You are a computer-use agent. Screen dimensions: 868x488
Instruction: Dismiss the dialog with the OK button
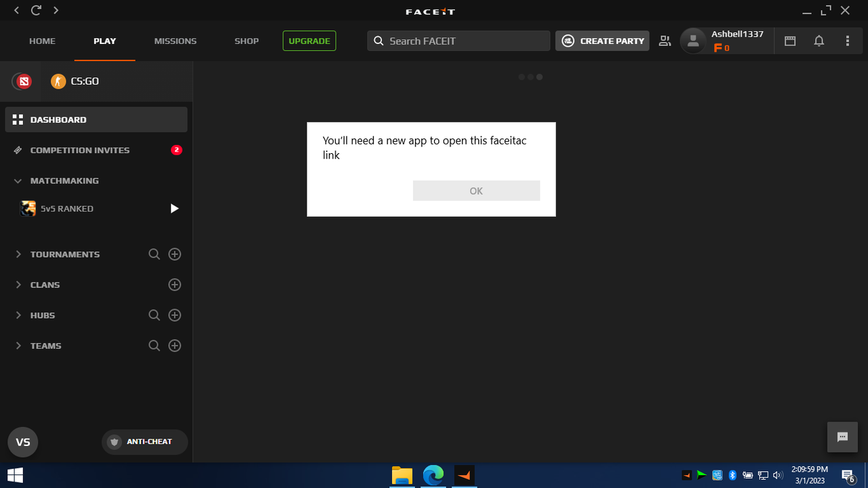476,190
